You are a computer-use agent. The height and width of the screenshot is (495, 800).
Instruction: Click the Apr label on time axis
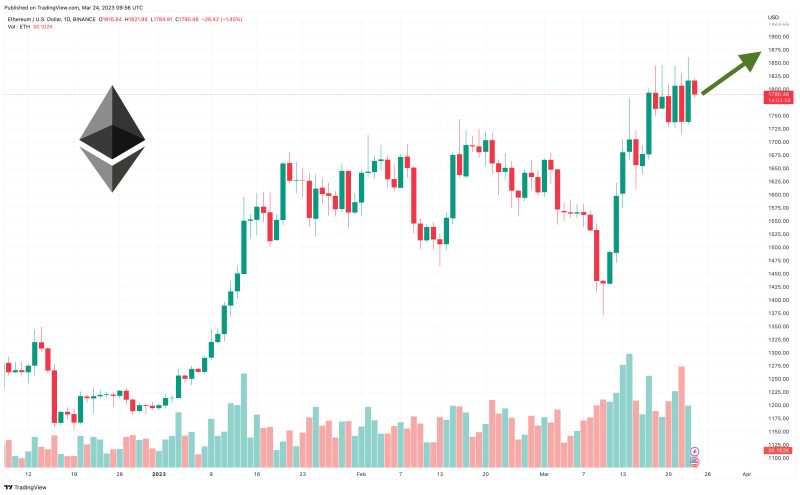click(x=746, y=474)
